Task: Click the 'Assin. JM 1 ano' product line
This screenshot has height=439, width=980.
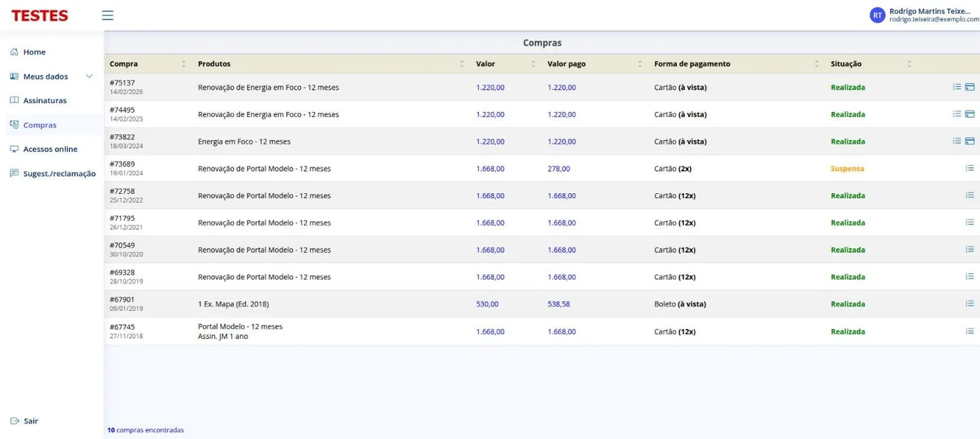Action: click(x=223, y=336)
